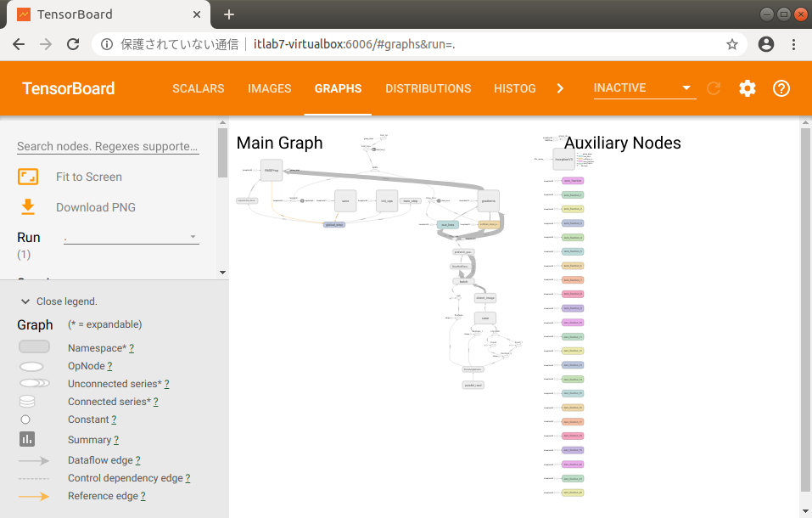Click the Main Graph heading
This screenshot has height=518, width=812.
(x=280, y=143)
